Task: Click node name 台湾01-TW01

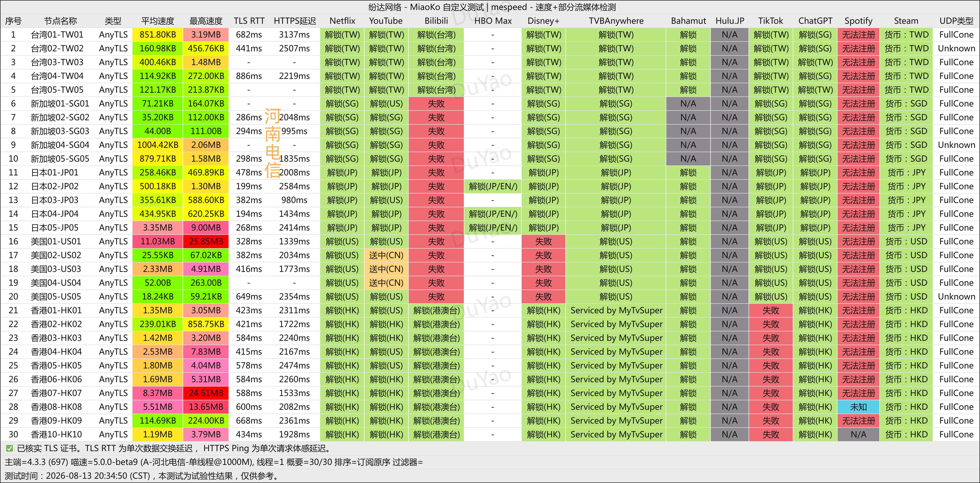Action: pyautogui.click(x=57, y=35)
